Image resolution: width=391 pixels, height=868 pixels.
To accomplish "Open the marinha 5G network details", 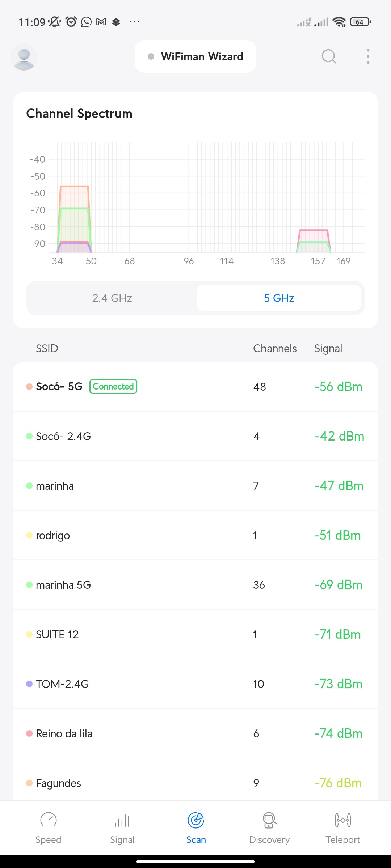I will (x=195, y=585).
